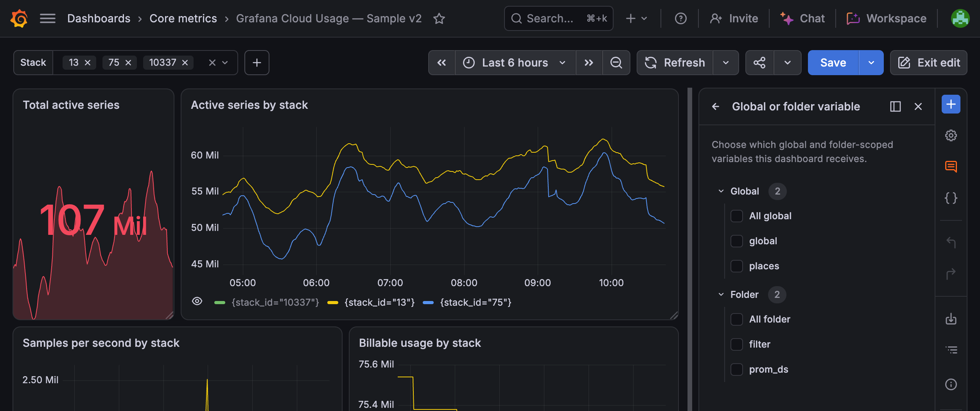The width and height of the screenshot is (980, 411).
Task: Close the Global or folder variable pane
Action: 918,106
